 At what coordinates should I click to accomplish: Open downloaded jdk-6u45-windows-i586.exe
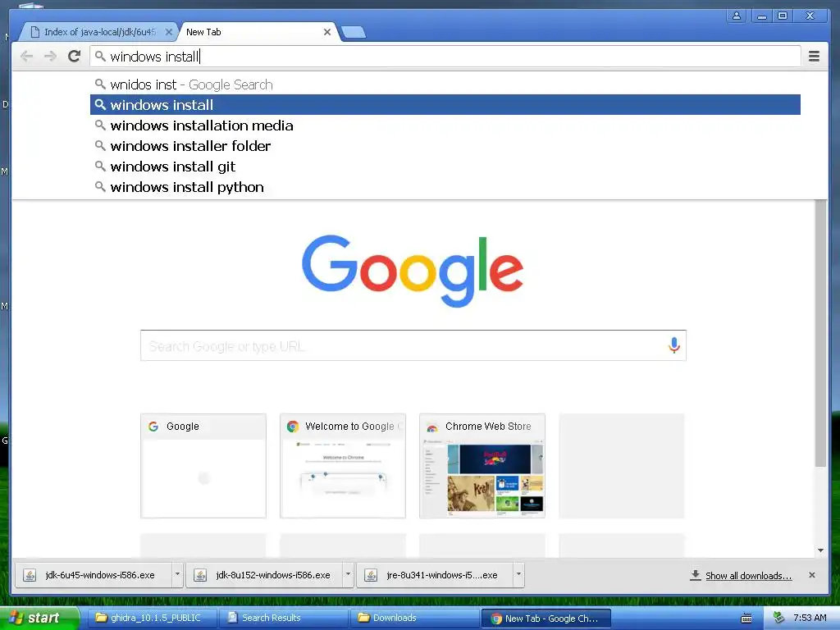(94, 575)
